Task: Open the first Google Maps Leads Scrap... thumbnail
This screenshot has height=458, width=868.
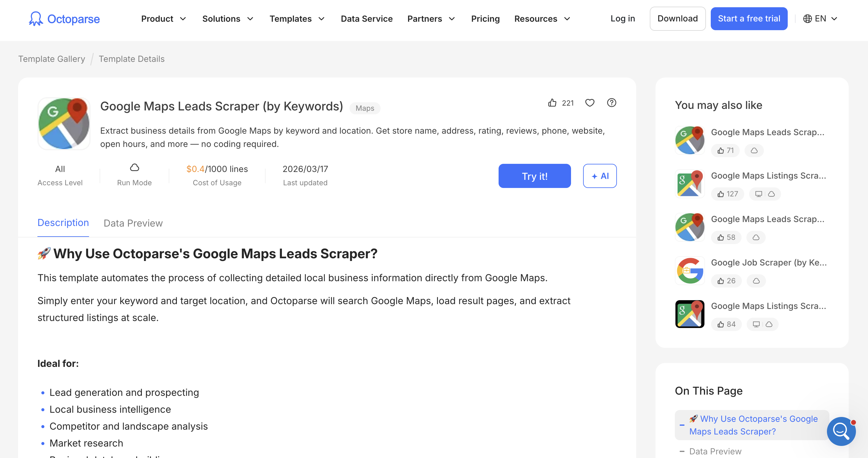Action: coord(690,140)
